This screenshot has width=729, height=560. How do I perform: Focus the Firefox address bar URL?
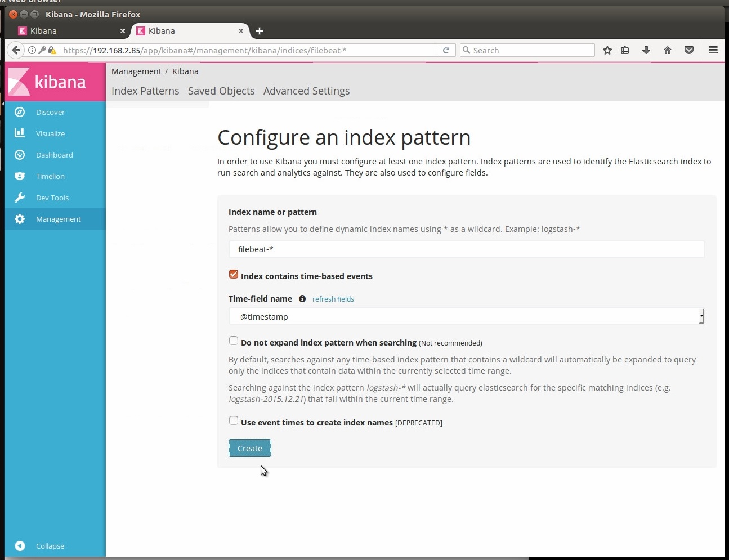248,50
